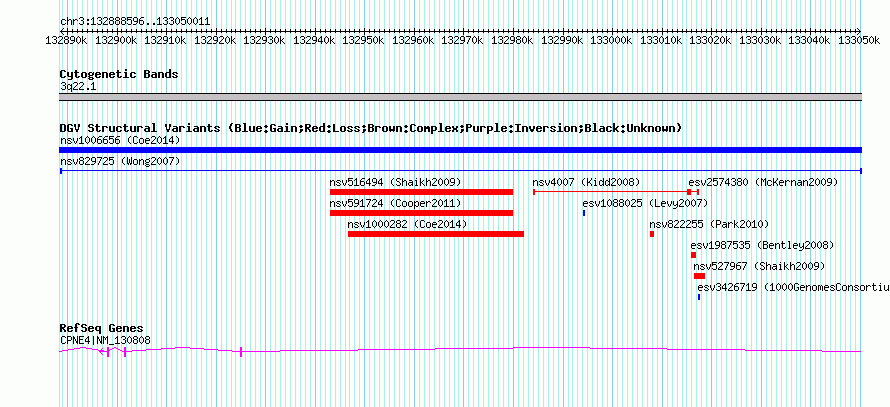Click the 133030k ruler tick label
This screenshot has width=890, height=407.
[760, 40]
